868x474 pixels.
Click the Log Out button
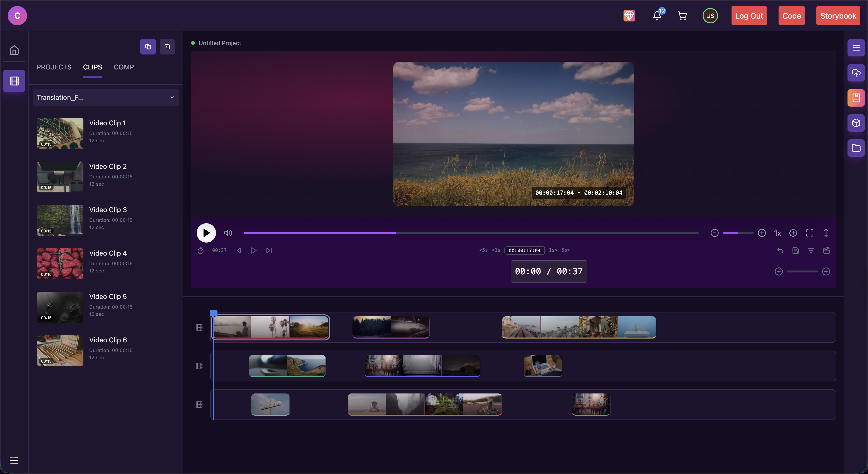[x=749, y=15]
